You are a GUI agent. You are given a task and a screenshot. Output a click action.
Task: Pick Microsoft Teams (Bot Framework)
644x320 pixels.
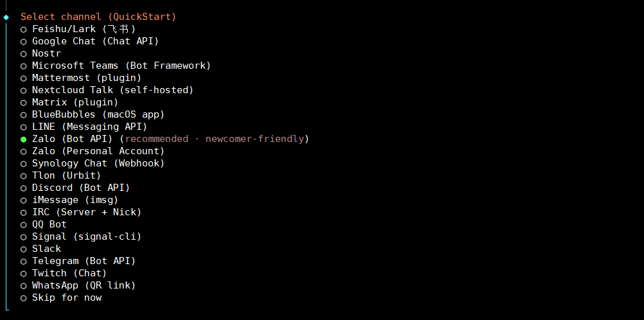coord(121,66)
